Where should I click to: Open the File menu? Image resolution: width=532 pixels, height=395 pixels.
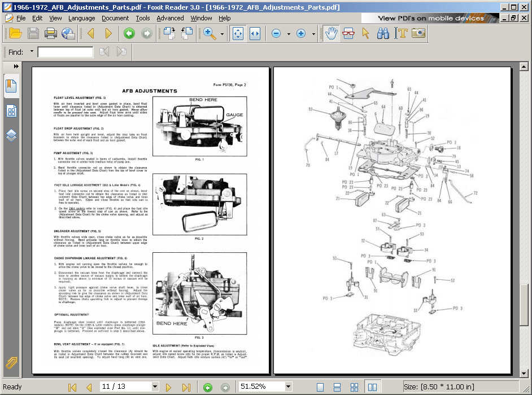point(21,18)
